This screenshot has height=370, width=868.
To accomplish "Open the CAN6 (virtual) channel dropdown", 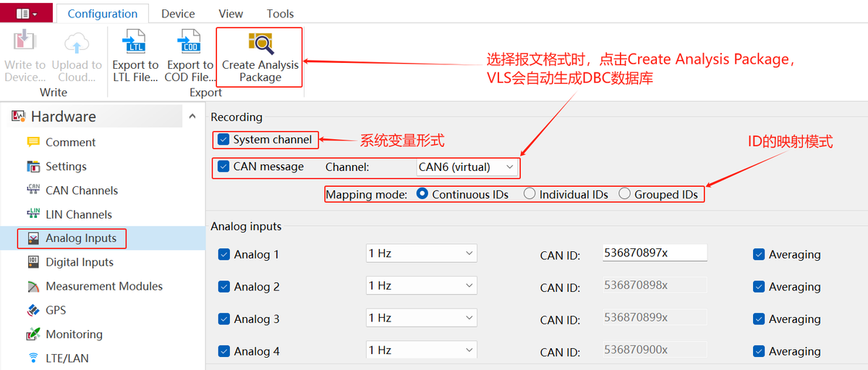I will (x=467, y=167).
